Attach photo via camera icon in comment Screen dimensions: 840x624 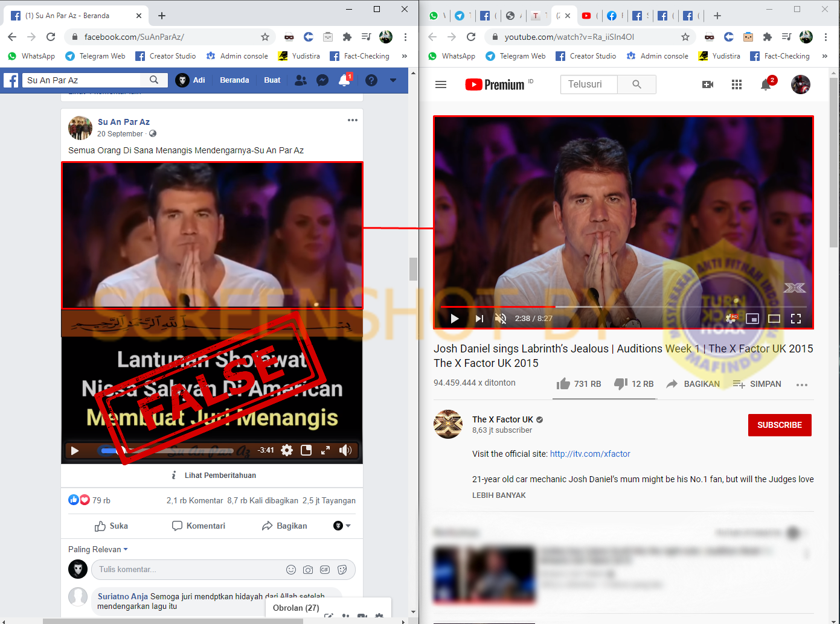[308, 570]
